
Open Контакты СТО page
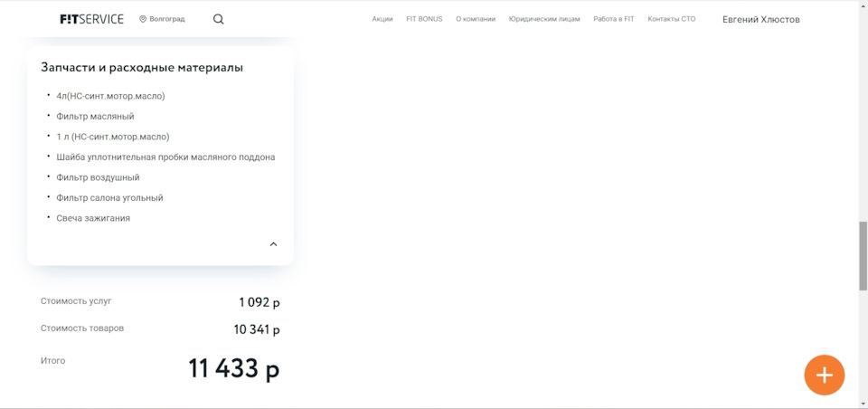pyautogui.click(x=672, y=19)
